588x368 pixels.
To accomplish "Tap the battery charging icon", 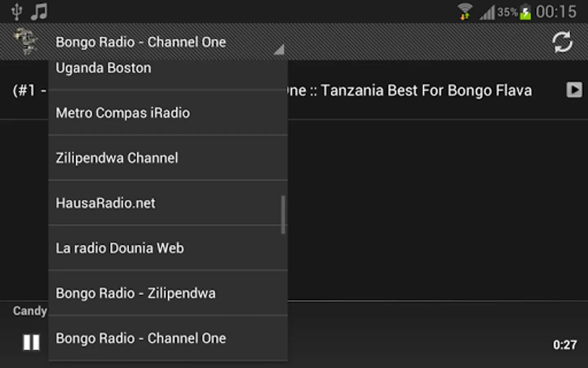I will pyautogui.click(x=526, y=12).
